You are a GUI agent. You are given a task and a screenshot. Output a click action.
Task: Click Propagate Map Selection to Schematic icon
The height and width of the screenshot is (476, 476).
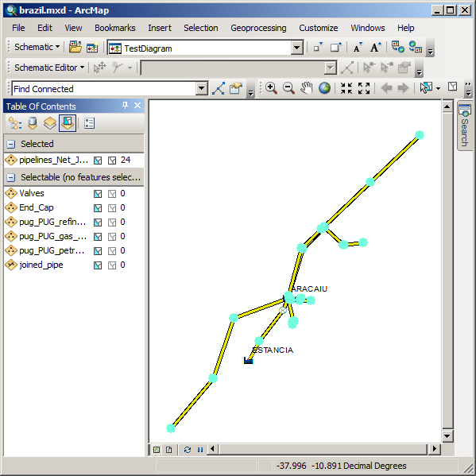coord(415,47)
